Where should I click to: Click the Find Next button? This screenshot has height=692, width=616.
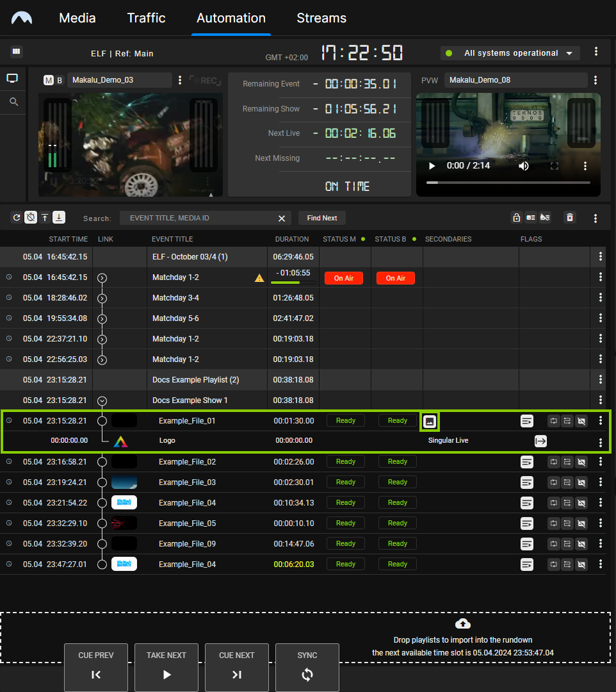pos(321,218)
